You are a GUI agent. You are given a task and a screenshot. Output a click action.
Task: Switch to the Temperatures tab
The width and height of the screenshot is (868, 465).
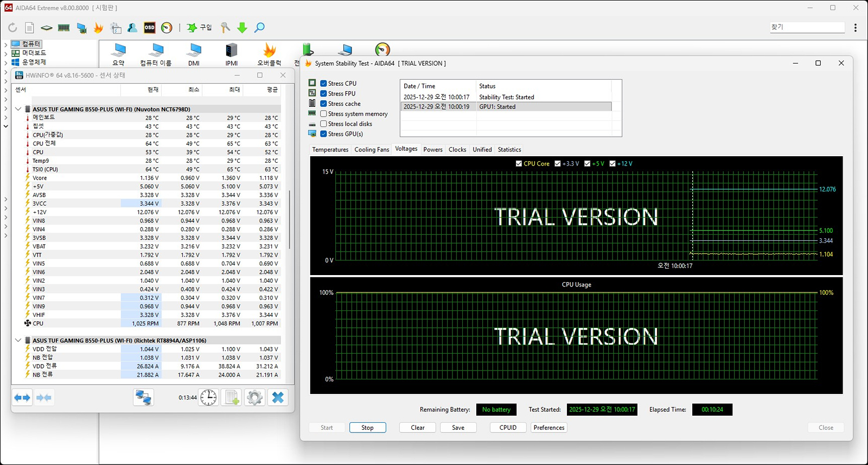click(x=330, y=150)
